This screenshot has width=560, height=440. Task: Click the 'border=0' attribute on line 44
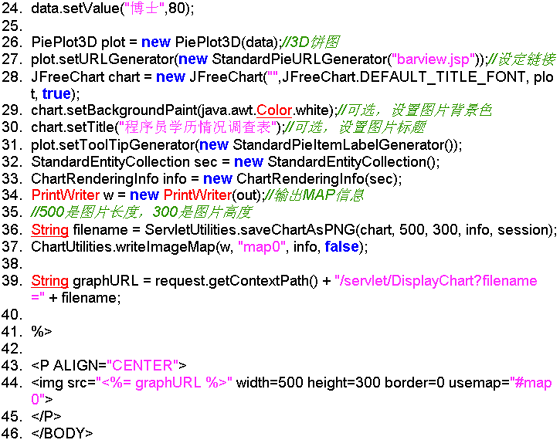click(414, 383)
